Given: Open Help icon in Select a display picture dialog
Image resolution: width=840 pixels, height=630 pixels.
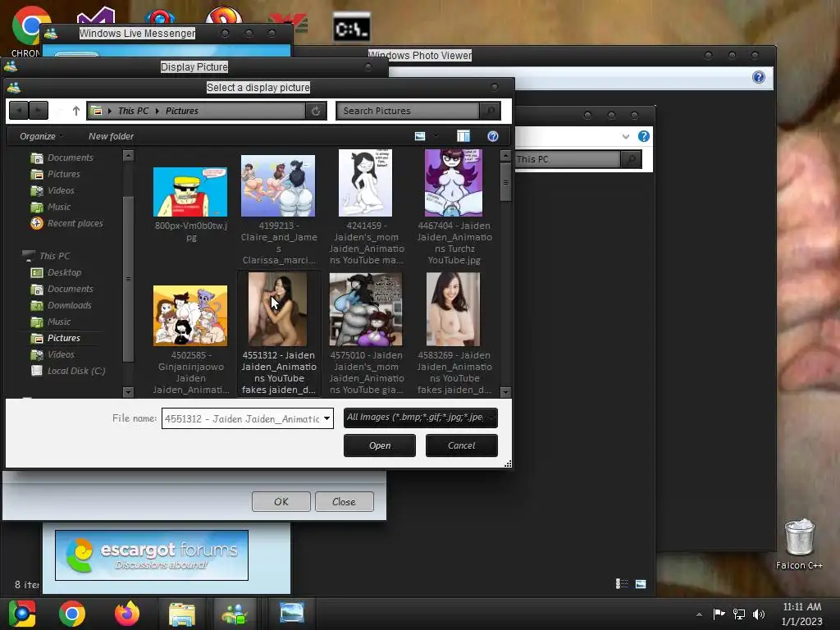Looking at the screenshot, I should pyautogui.click(x=493, y=136).
